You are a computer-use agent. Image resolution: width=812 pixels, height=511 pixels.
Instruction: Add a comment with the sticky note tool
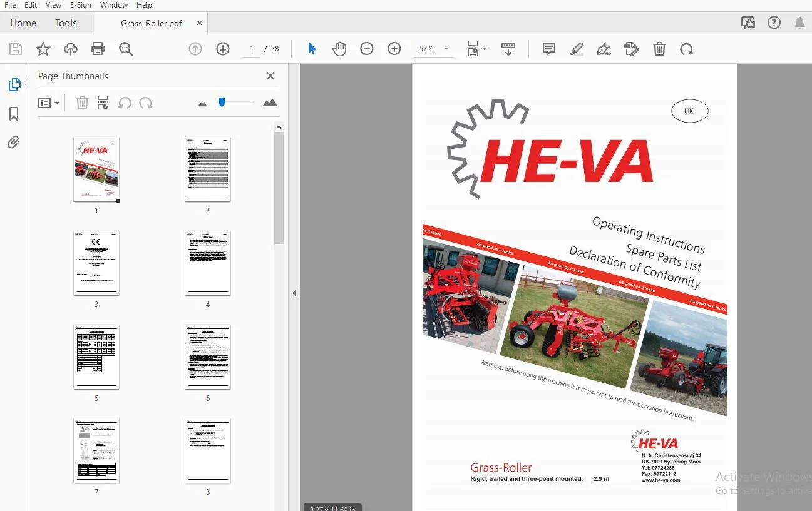[x=549, y=49]
